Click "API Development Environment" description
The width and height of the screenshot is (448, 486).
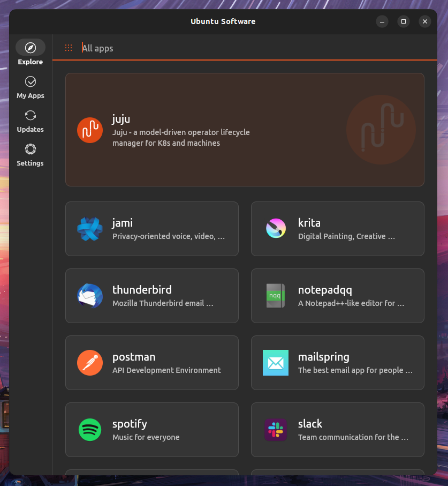pos(166,370)
